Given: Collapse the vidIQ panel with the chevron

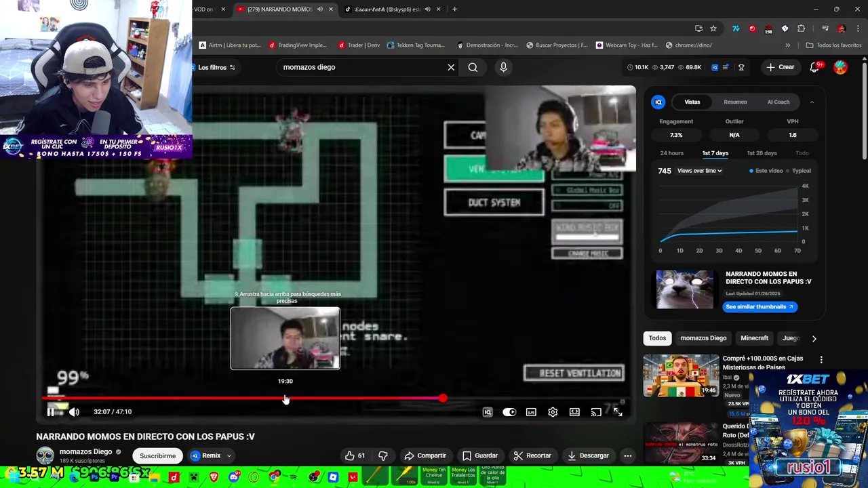Looking at the screenshot, I should point(812,102).
